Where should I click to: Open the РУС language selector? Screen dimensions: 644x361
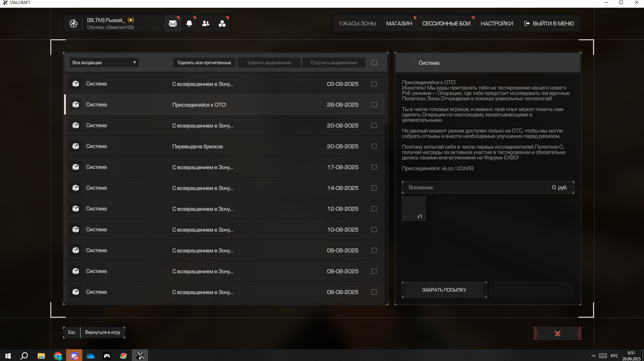pos(614,356)
